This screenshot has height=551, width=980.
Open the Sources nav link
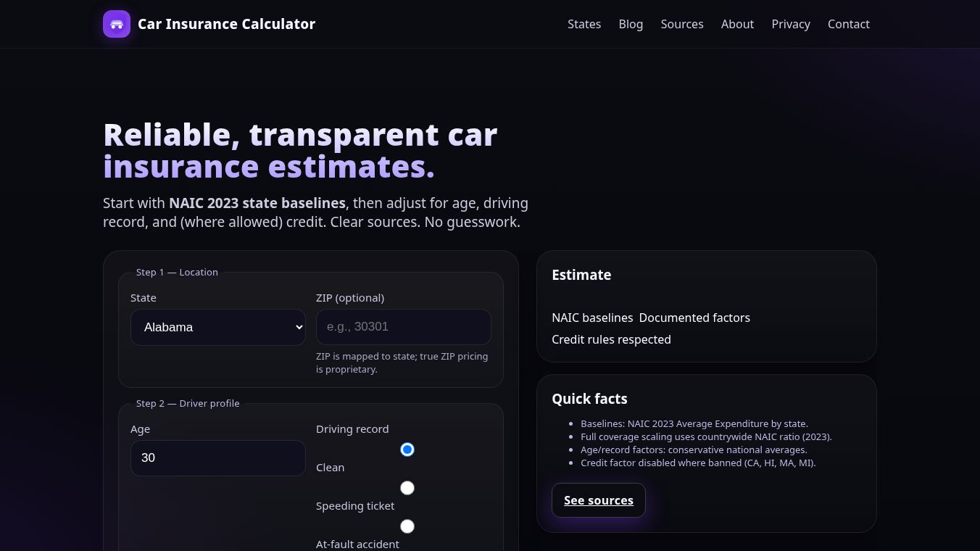[682, 24]
